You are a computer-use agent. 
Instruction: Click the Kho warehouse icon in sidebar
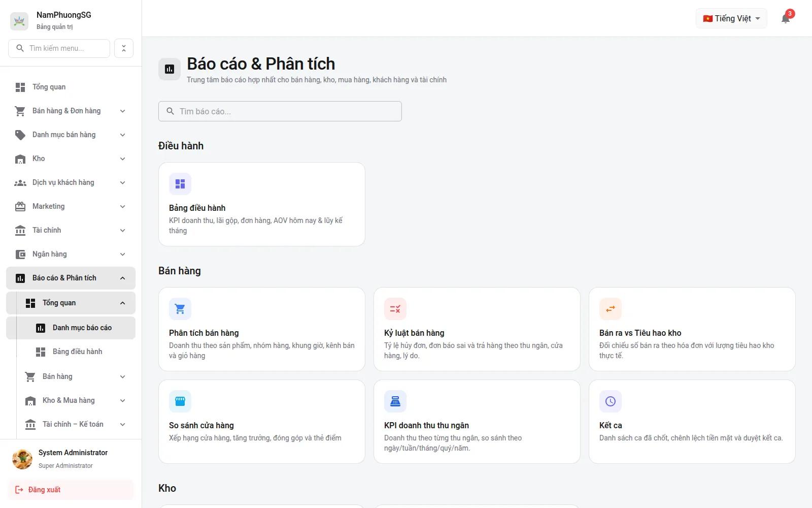pos(20,159)
